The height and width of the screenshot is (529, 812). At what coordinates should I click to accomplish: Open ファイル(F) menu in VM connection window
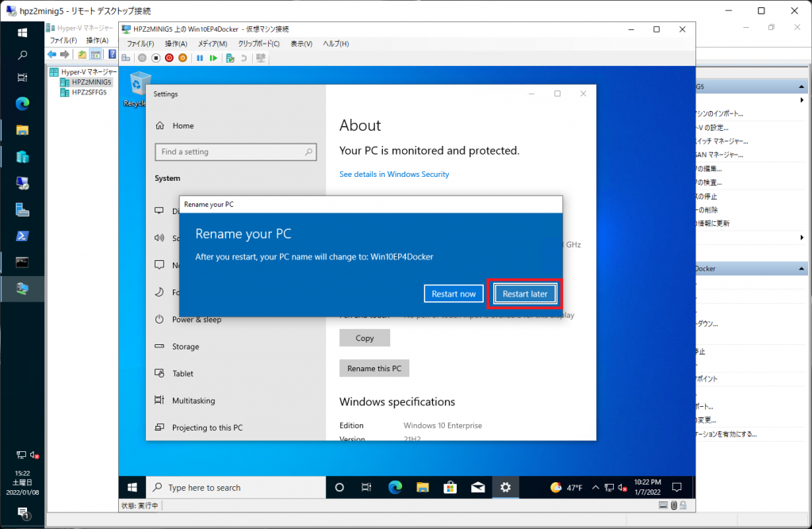click(x=141, y=44)
